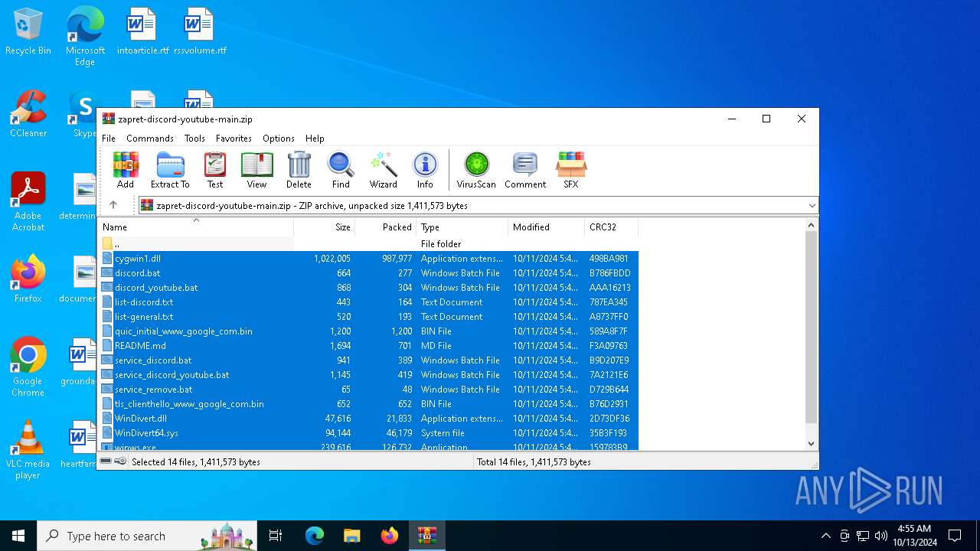Select WinDivert.dll file

pos(367,419)
